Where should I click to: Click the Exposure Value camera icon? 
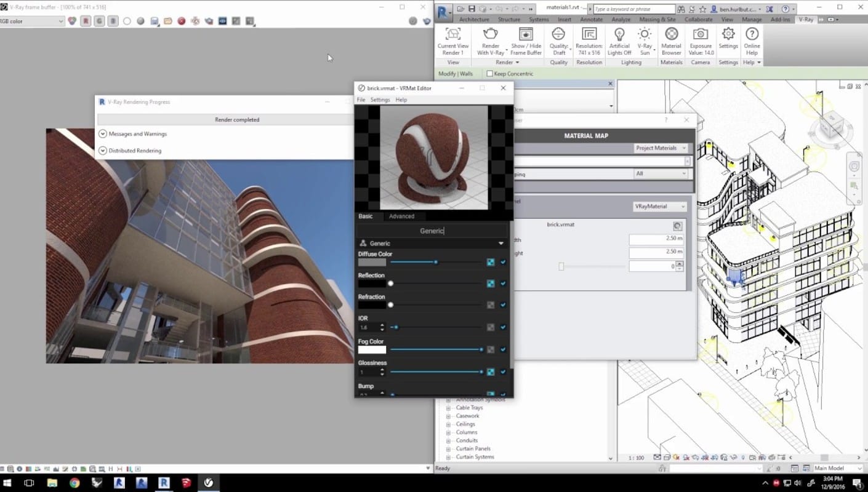tap(701, 34)
